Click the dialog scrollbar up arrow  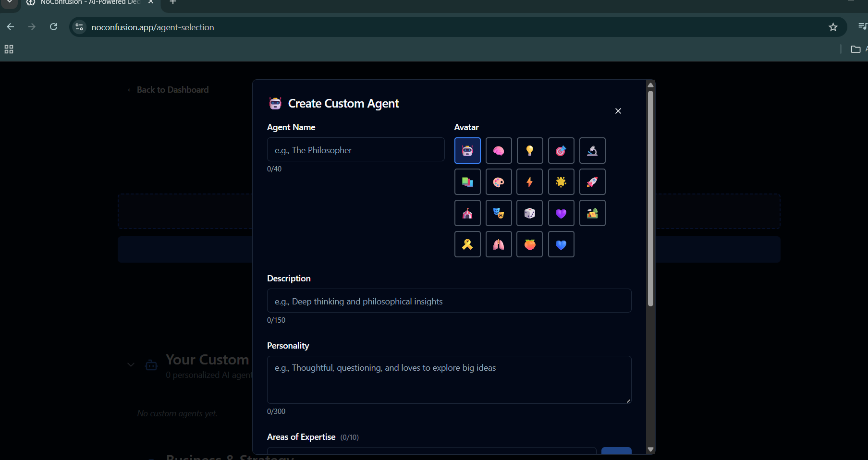(x=651, y=85)
